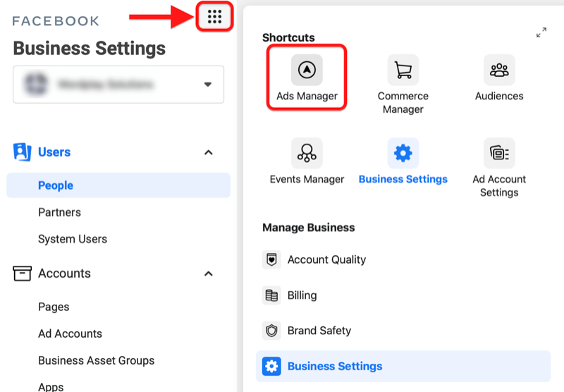The width and height of the screenshot is (564, 392).
Task: Select Partners in the sidebar
Action: pos(59,212)
